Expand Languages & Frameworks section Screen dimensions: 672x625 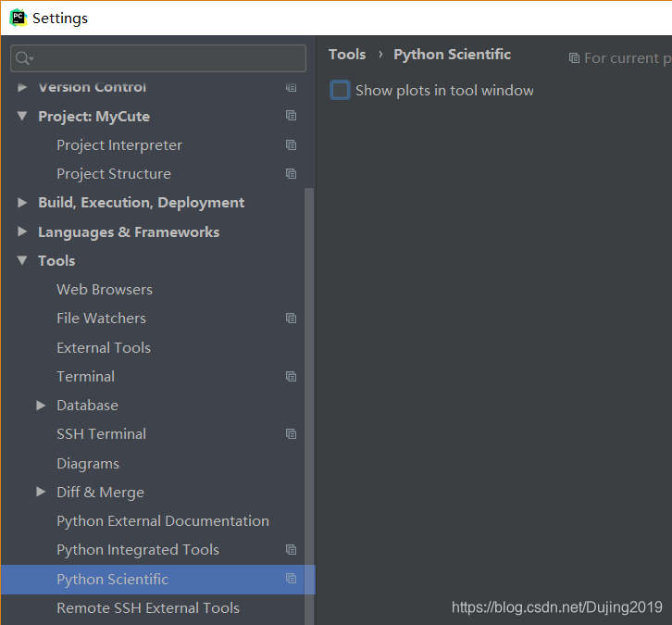coord(22,231)
